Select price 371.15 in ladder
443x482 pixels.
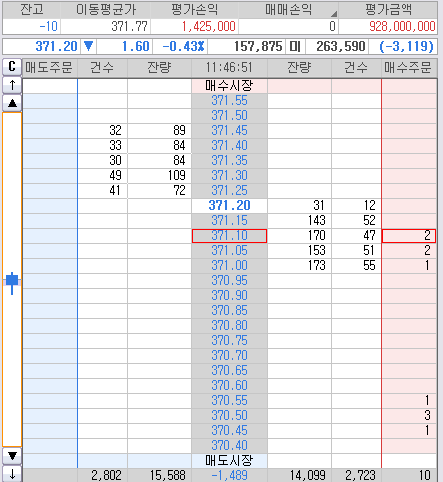click(x=229, y=221)
